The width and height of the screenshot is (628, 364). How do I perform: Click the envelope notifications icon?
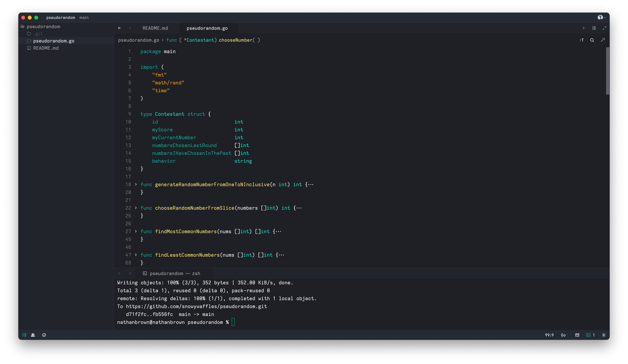577,335
